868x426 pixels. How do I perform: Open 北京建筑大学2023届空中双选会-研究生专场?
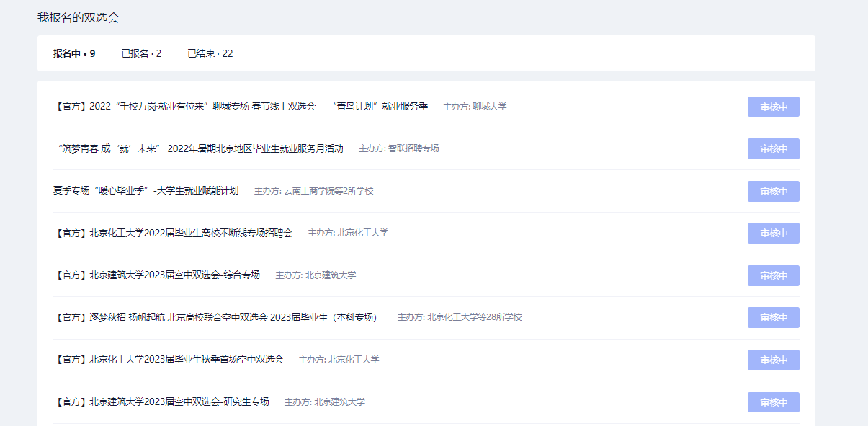click(162, 402)
